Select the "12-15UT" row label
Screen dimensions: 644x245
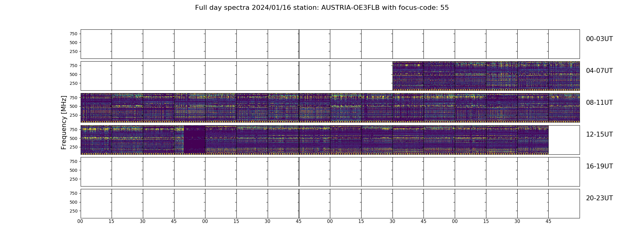599,134
